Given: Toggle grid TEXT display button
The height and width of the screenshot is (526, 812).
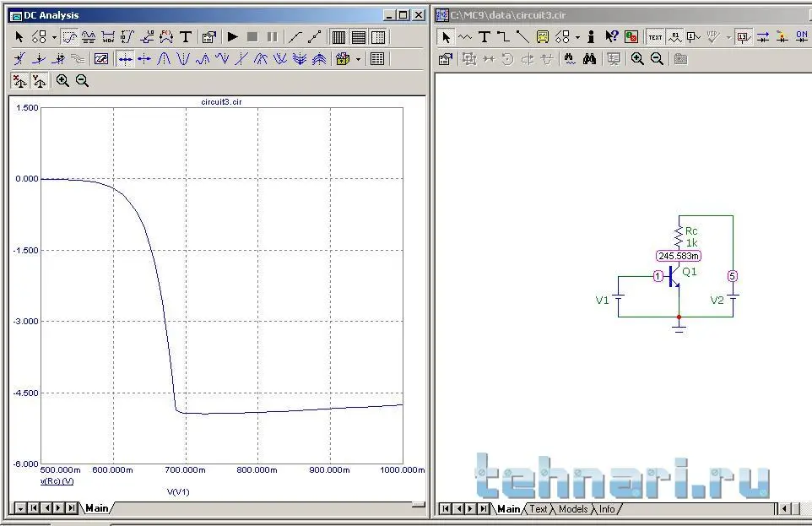Looking at the screenshot, I should (655, 37).
